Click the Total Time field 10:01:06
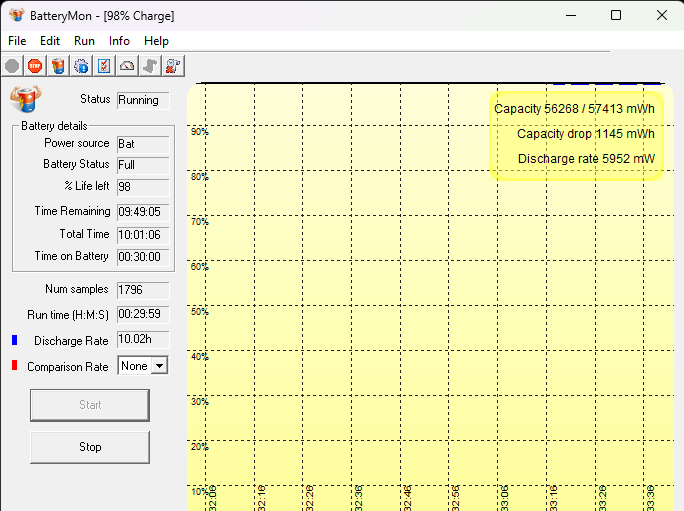The image size is (684, 511). point(143,235)
